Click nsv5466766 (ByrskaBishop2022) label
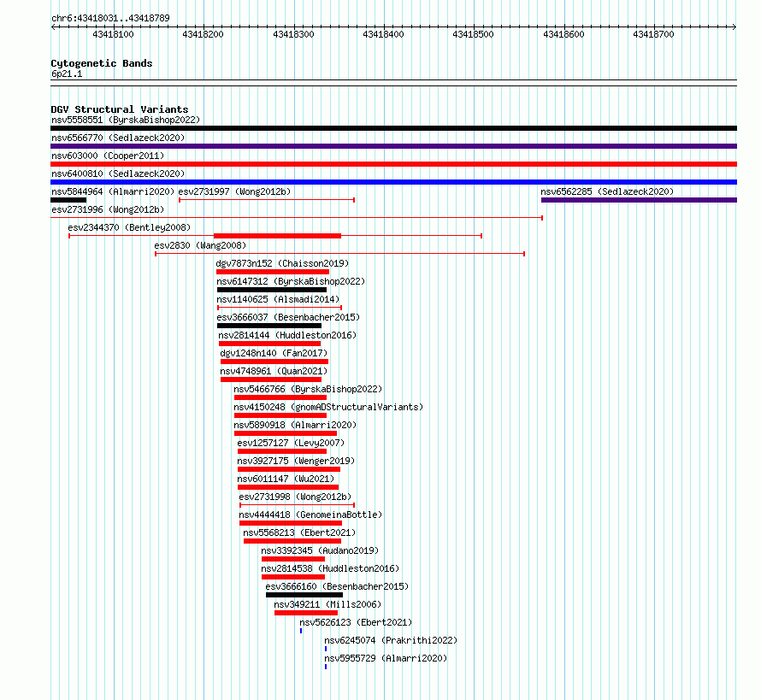The image size is (761, 700). click(308, 389)
